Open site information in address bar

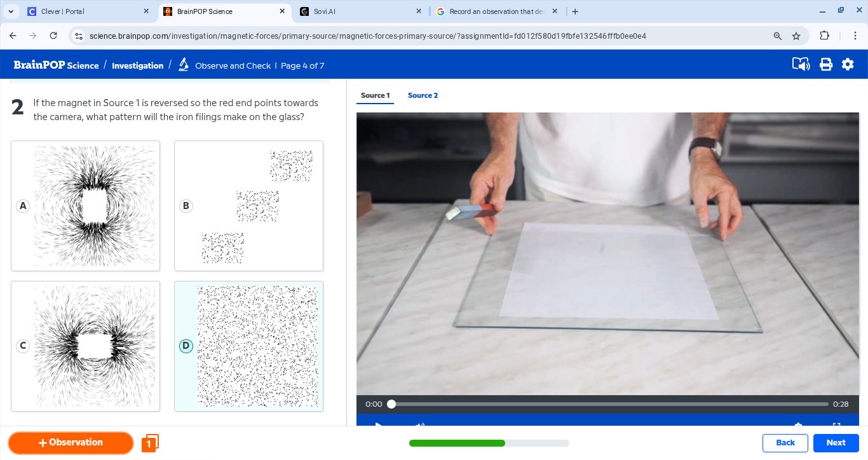point(79,36)
